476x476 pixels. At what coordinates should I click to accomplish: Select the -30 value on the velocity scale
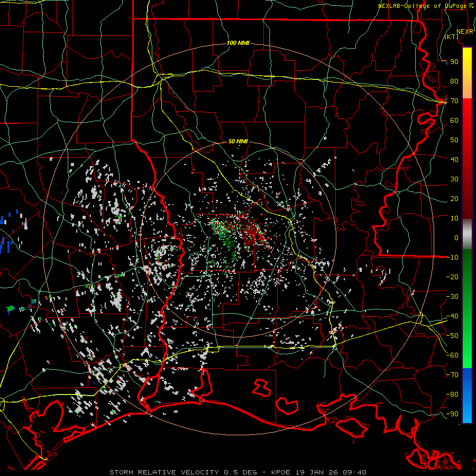click(x=452, y=297)
